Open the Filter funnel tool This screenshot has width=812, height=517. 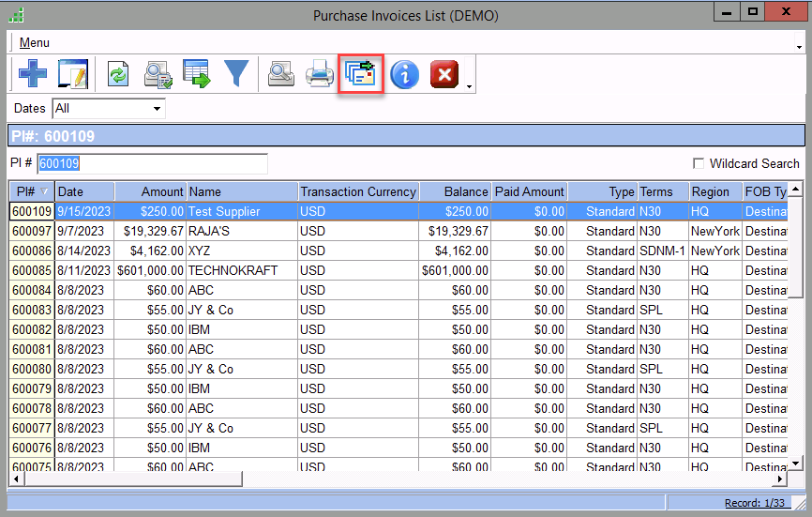235,74
